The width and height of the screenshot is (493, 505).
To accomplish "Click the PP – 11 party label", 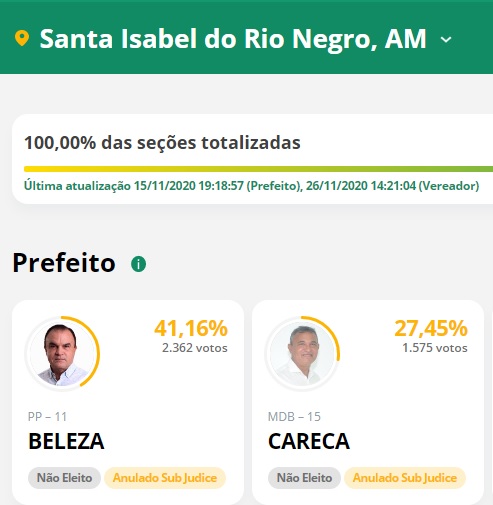I will tap(47, 417).
